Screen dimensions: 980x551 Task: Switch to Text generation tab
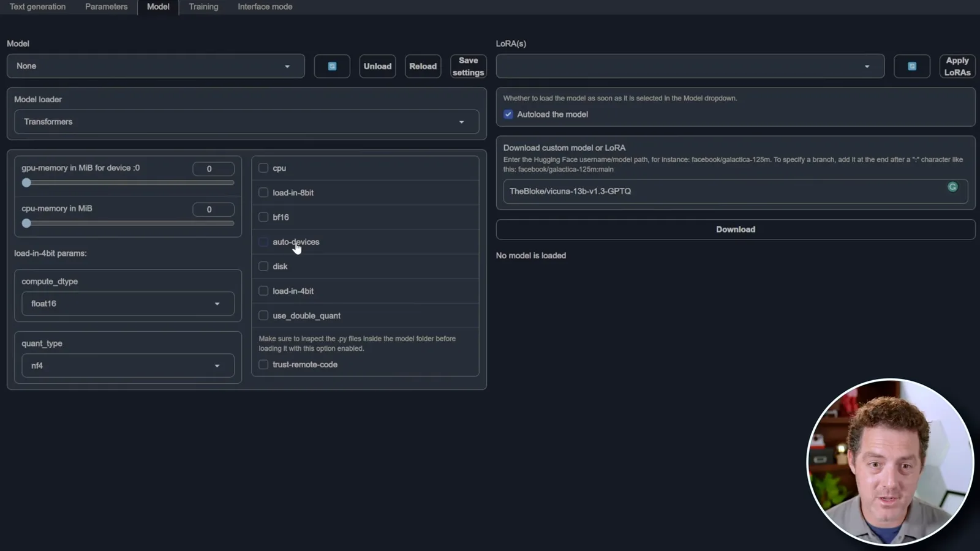point(37,7)
